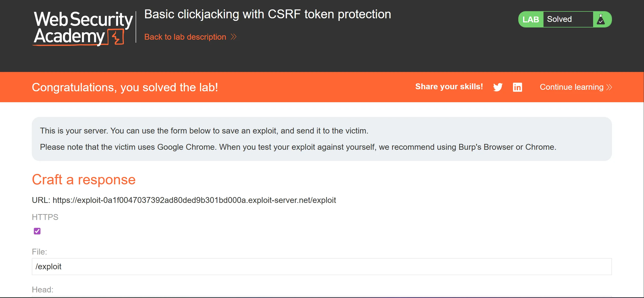Click the lab flask icon

[601, 19]
